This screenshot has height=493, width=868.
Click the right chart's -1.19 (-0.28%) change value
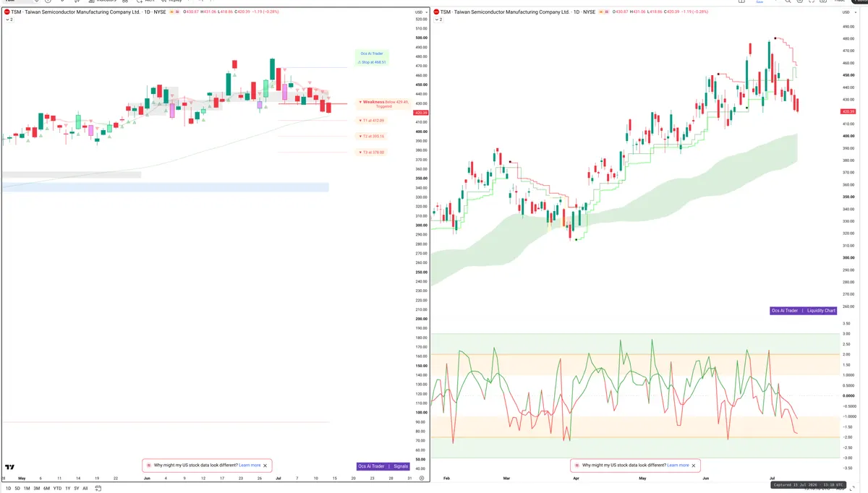[x=695, y=12]
